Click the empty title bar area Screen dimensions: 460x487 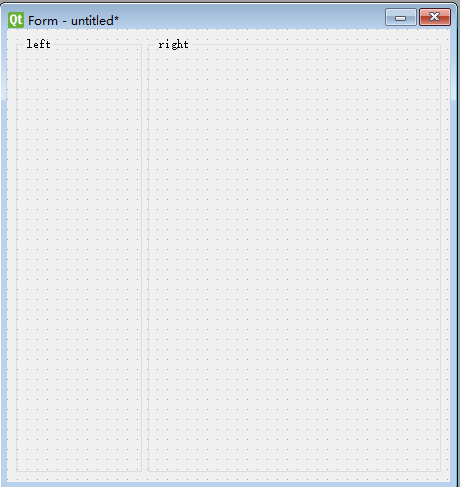click(x=250, y=18)
